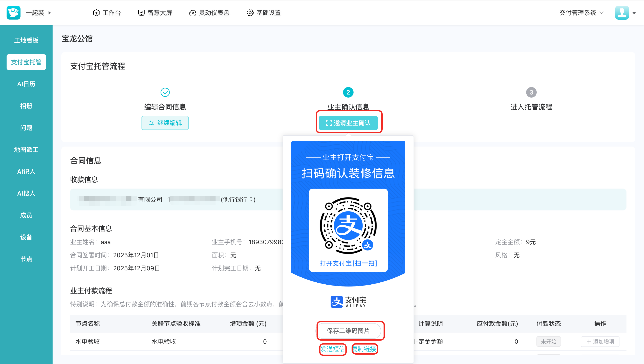Select 工地看板 in the sidebar

click(x=26, y=40)
